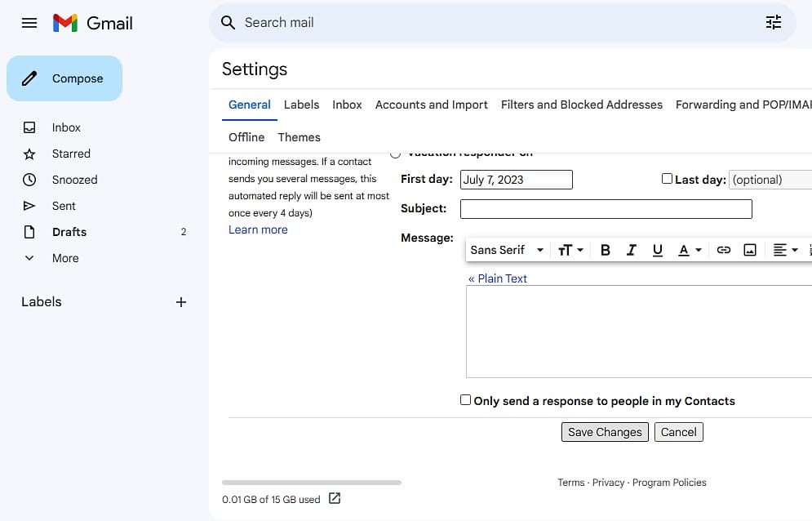Viewport: 812px width, 521px height.
Task: Toggle underline formatting
Action: point(658,250)
